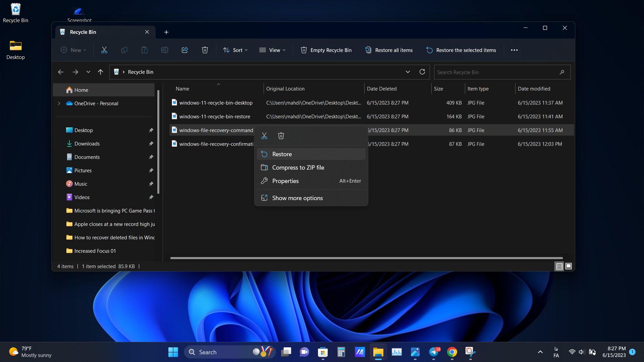
Task: Click the Paste icon in the toolbar
Action: click(x=144, y=50)
